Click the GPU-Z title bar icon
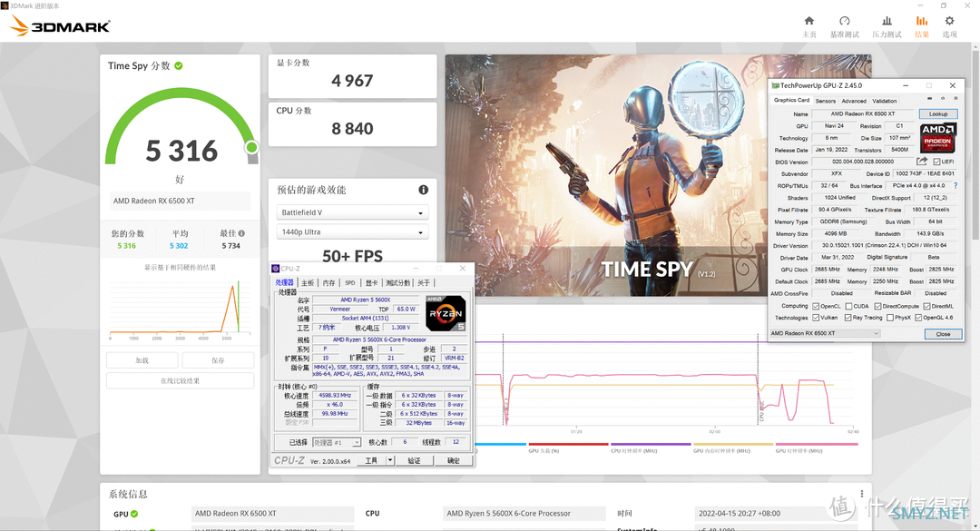 pyautogui.click(x=776, y=85)
